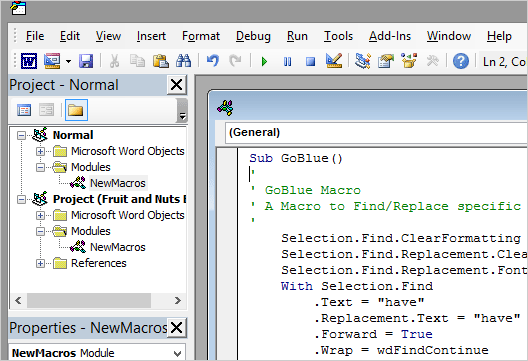Collapse Modules under Fruit and Nuts project

40,231
